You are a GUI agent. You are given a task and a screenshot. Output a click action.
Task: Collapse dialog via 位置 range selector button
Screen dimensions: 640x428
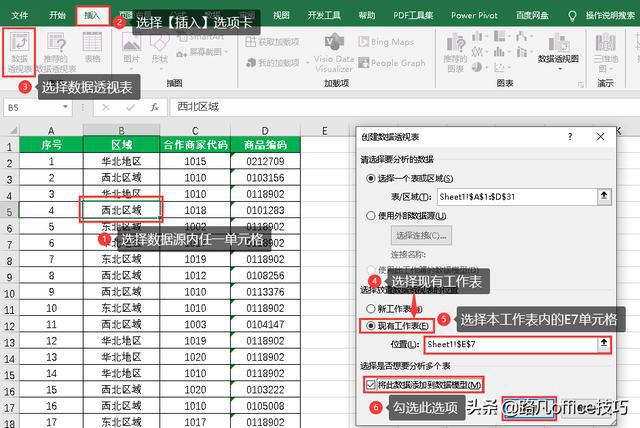click(604, 344)
